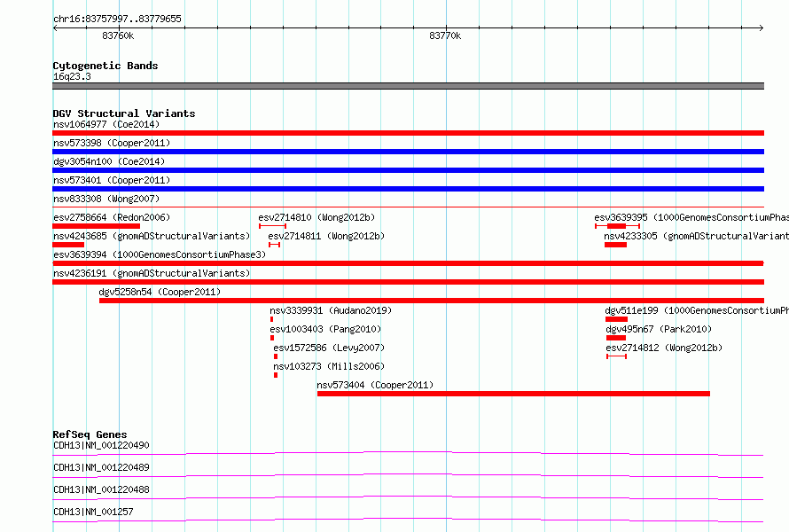Image resolution: width=789 pixels, height=532 pixels.
Task: Click the bracket glyph under esv2714812
Action: [x=616, y=356]
